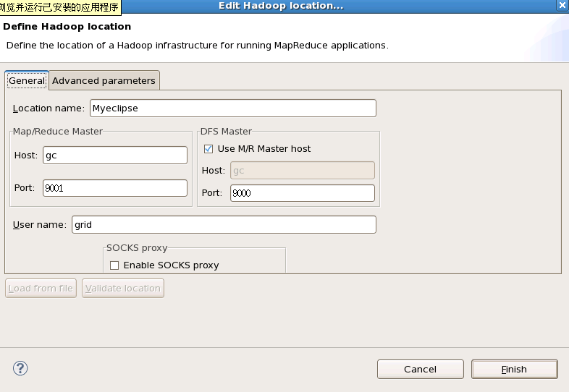Click the Validate location button

click(123, 289)
